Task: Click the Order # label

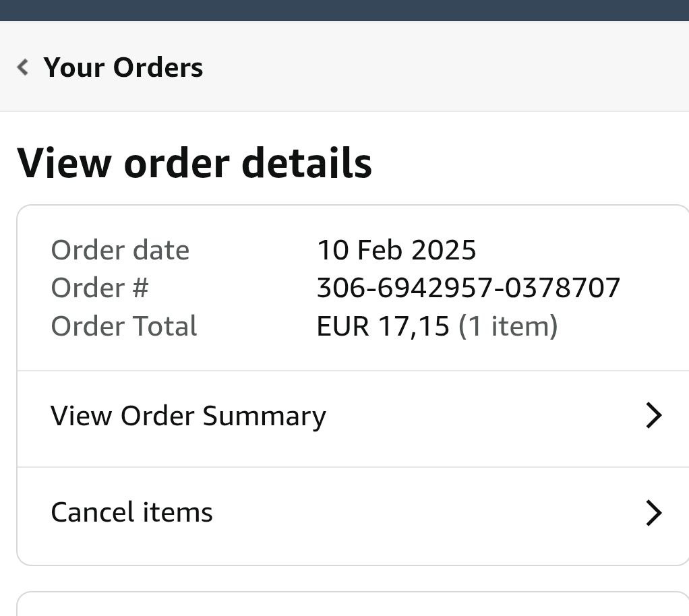Action: pyautogui.click(x=99, y=288)
